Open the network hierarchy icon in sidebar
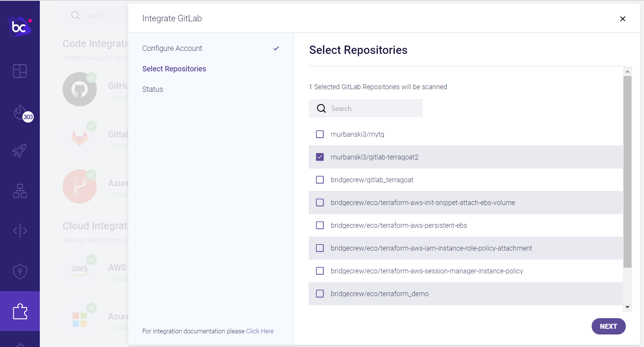644x347 pixels. [x=20, y=191]
